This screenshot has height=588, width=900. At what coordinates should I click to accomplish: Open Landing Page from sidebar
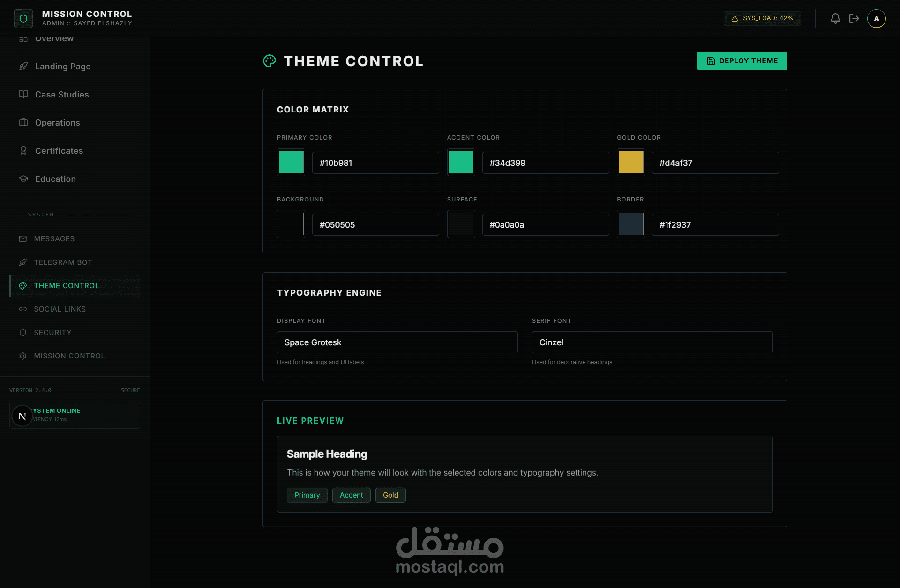63,67
